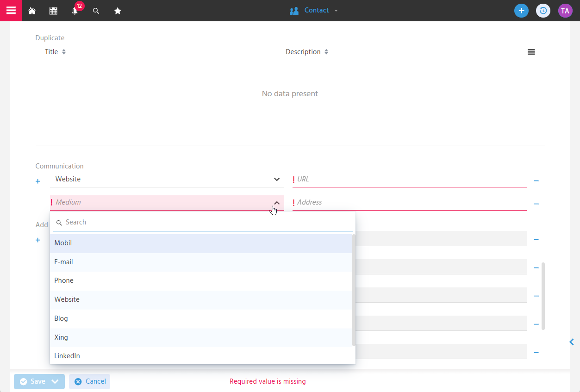Click the Cancel button
The width and height of the screenshot is (580, 392).
pos(90,381)
